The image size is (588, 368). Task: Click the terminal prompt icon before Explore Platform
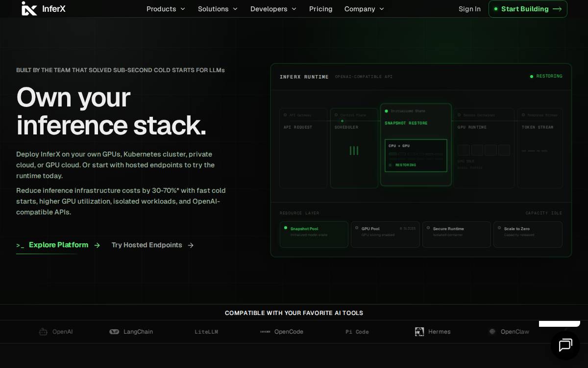(20, 245)
